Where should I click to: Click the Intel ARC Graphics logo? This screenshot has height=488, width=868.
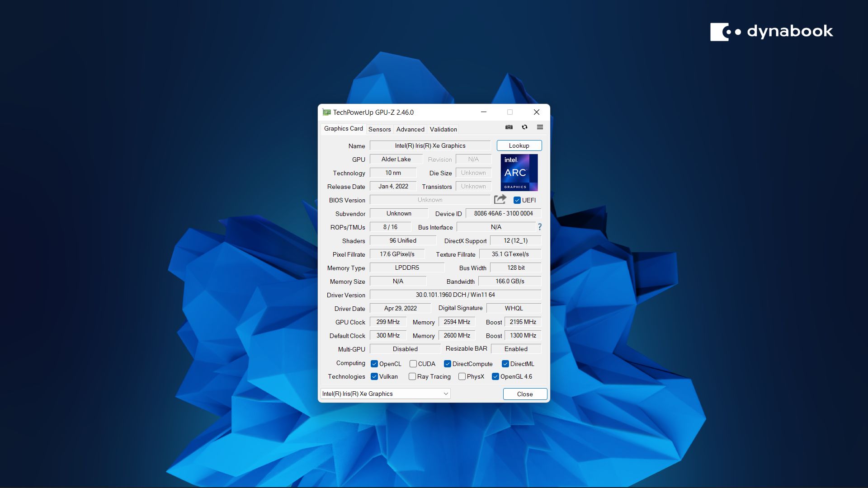[x=519, y=173]
